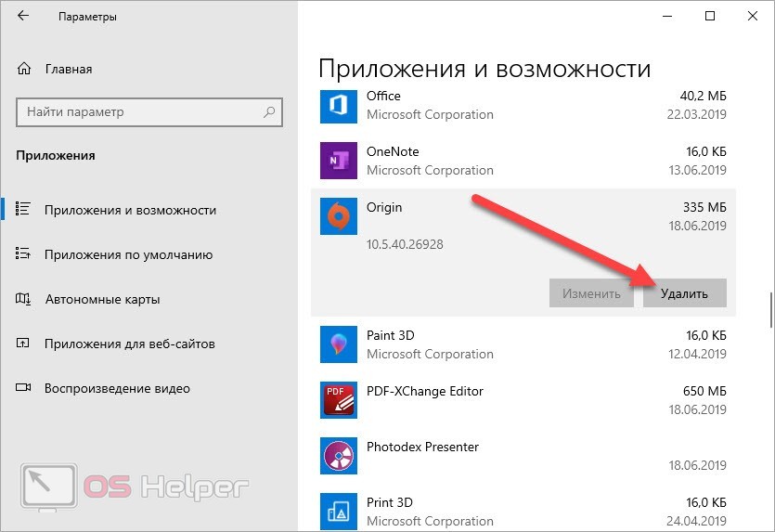This screenshot has height=532, width=775.
Task: Go back with the arrow icon
Action: point(22,16)
